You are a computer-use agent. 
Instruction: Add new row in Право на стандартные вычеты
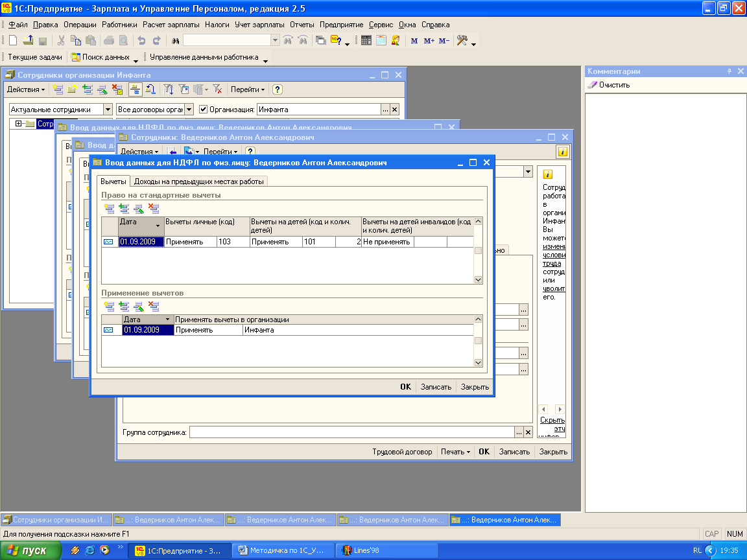109,208
